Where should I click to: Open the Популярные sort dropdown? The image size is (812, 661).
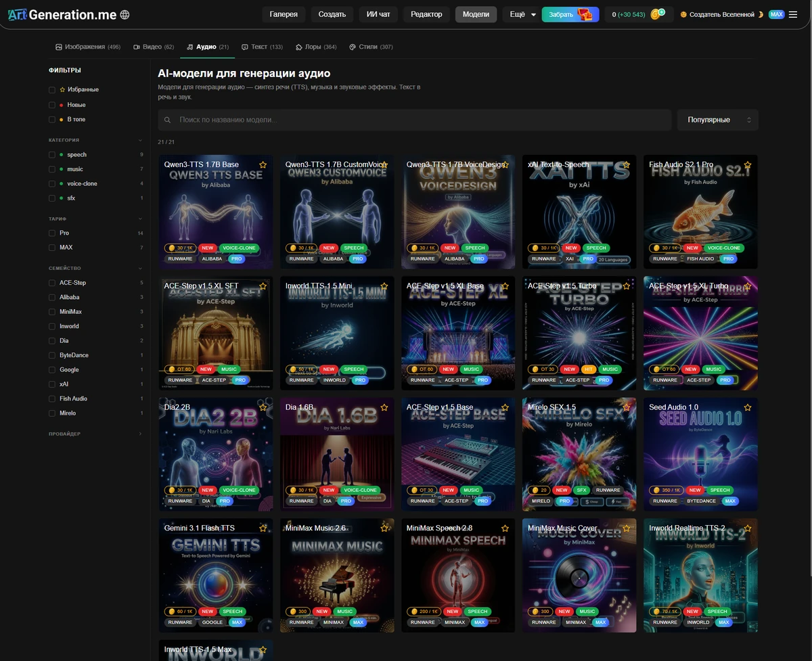718,120
